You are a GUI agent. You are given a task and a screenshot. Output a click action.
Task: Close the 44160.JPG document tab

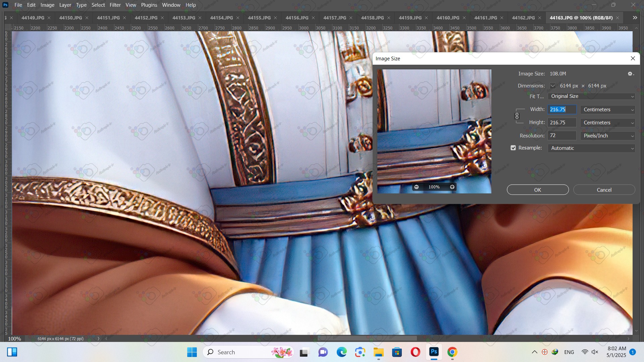pyautogui.click(x=464, y=18)
